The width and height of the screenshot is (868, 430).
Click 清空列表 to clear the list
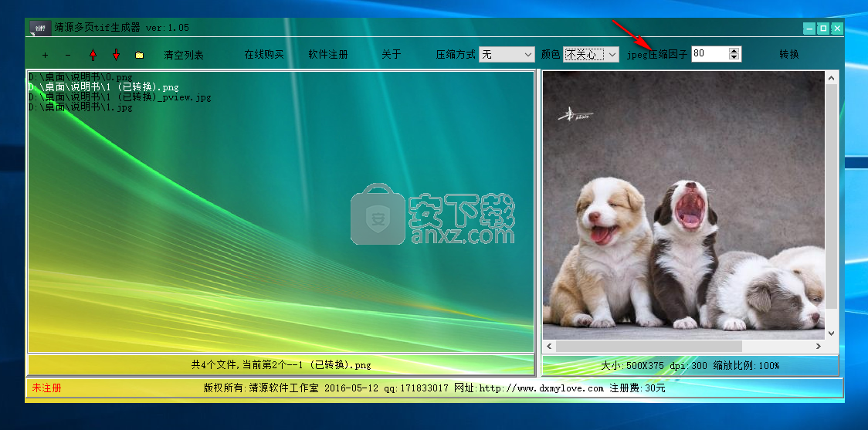184,55
